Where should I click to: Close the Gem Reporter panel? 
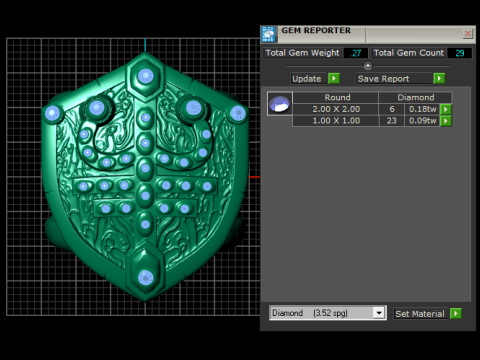(468, 33)
